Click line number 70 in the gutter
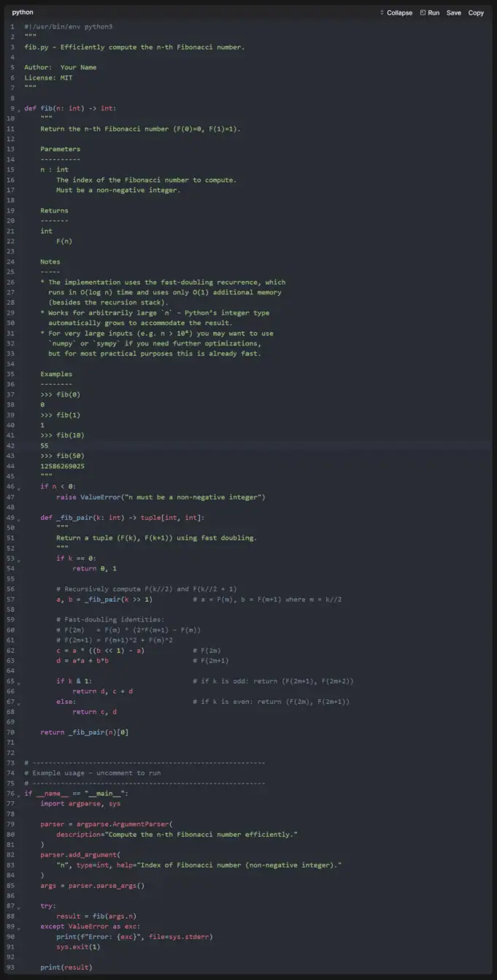The width and height of the screenshot is (497, 980). click(10, 732)
